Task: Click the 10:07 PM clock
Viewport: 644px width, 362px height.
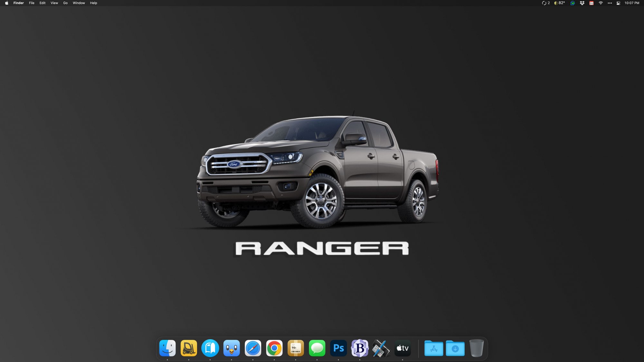Action: click(x=632, y=3)
